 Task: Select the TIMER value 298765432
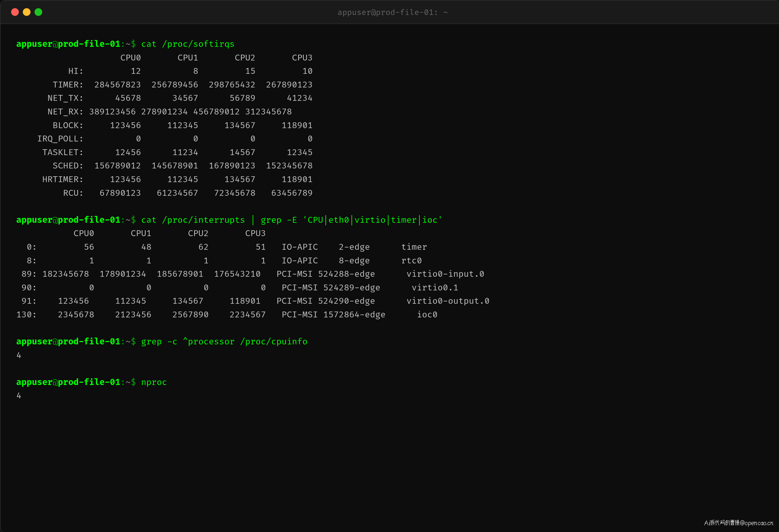[232, 85]
